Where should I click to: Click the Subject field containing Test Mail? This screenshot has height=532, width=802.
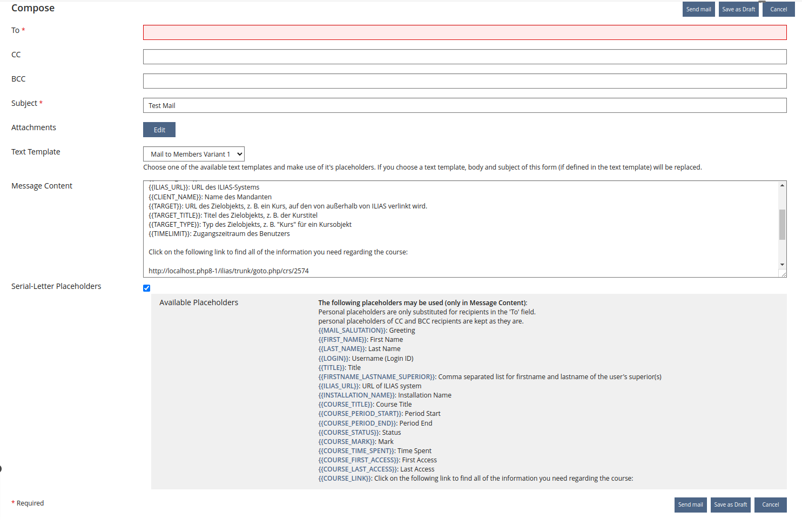[x=464, y=105]
